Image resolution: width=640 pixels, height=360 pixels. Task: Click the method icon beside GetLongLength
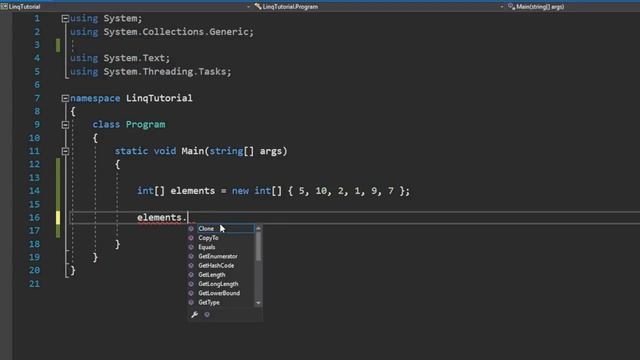click(191, 284)
